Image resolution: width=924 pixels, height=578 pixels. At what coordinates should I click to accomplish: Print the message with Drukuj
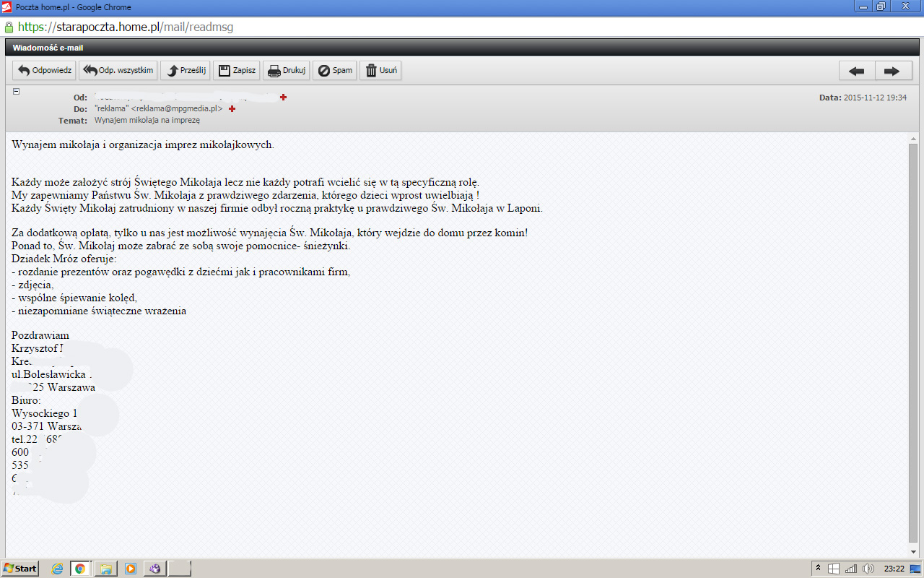(x=287, y=71)
